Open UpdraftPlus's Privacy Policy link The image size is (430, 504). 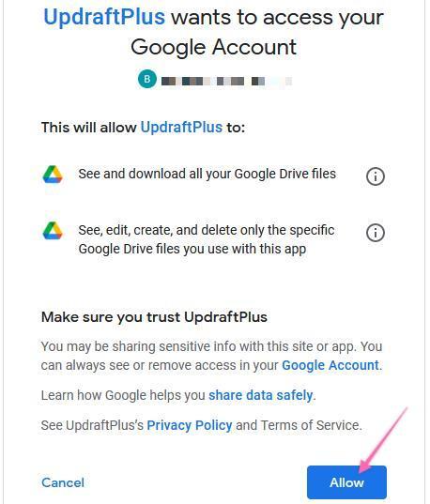point(190,425)
